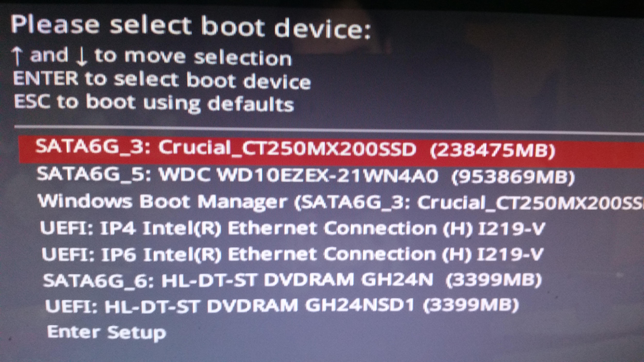Click the red highlight bar of selected entry
The image size is (644, 362).
[332, 149]
